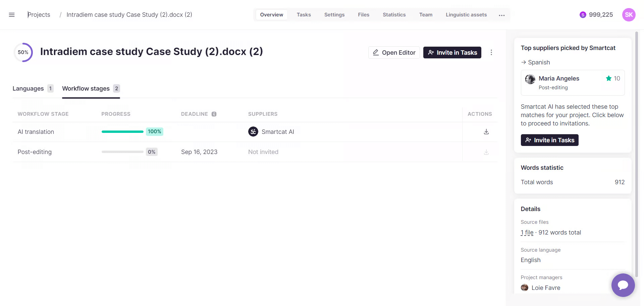Click header Invite in Tasks button

[452, 52]
